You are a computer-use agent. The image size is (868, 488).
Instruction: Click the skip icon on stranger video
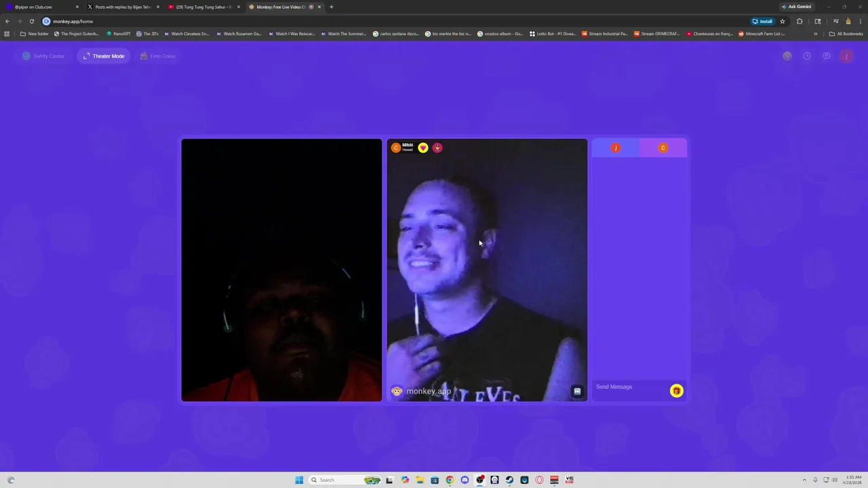[x=577, y=391]
